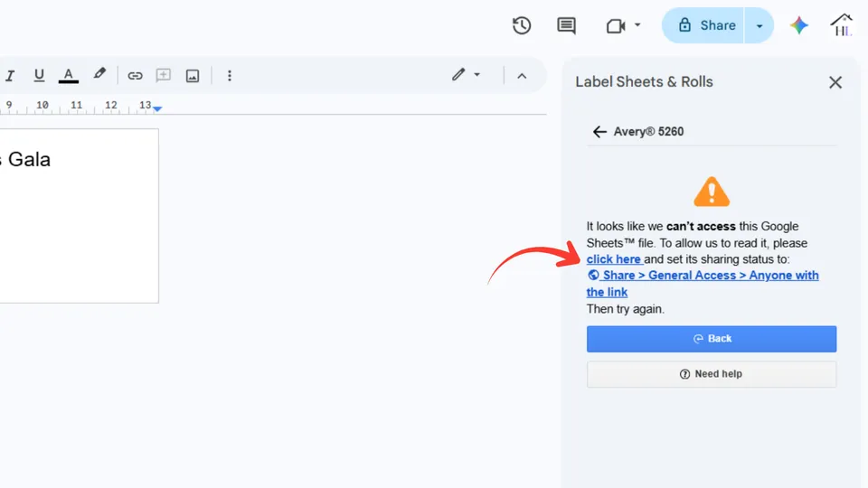Open 'Share > General Access > Anyone with the link'

click(x=703, y=283)
